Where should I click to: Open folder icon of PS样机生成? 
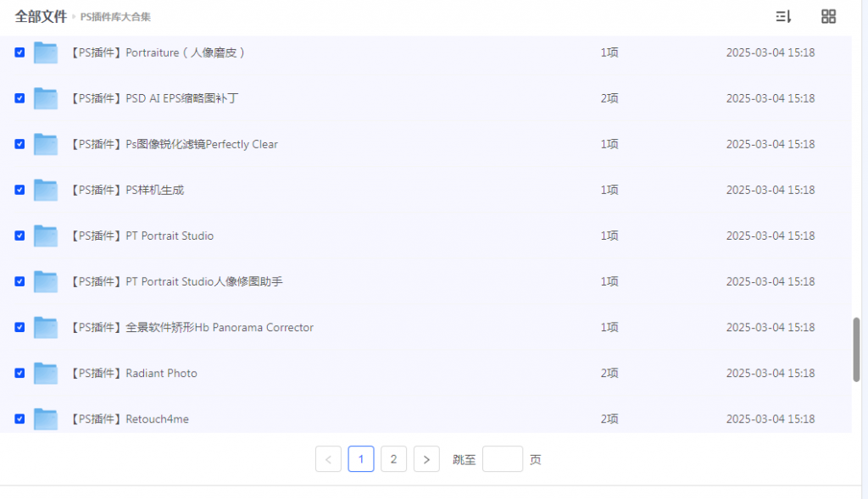(x=46, y=190)
